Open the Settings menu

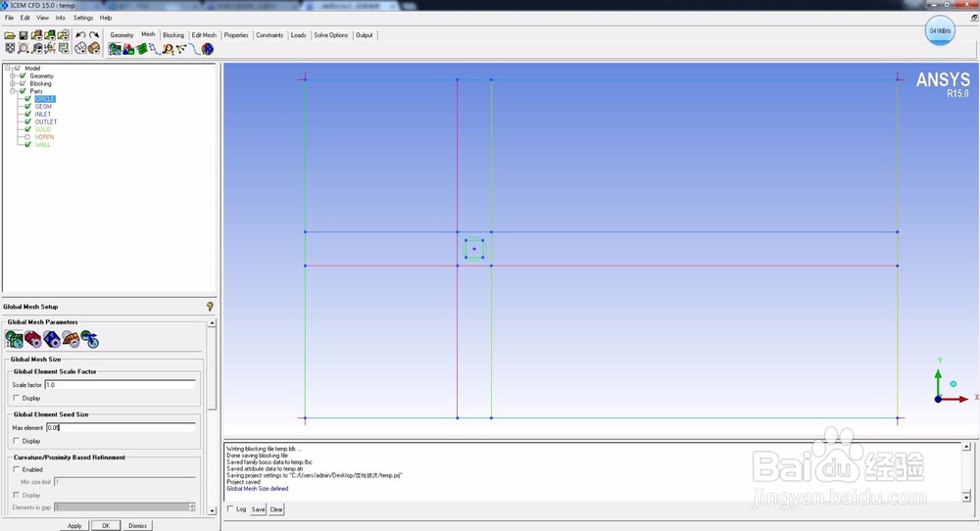(x=83, y=18)
